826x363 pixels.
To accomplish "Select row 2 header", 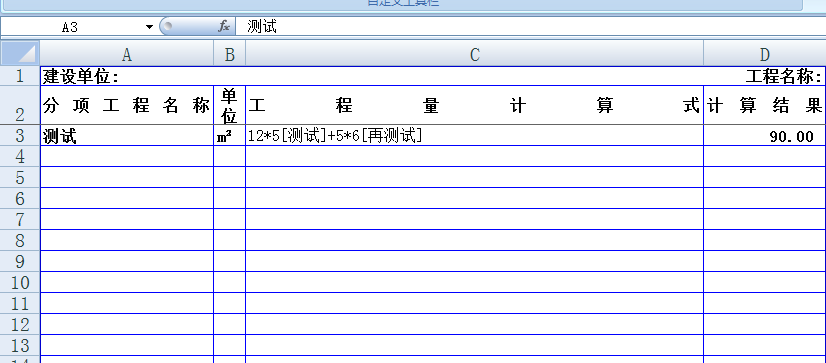I will pyautogui.click(x=20, y=105).
